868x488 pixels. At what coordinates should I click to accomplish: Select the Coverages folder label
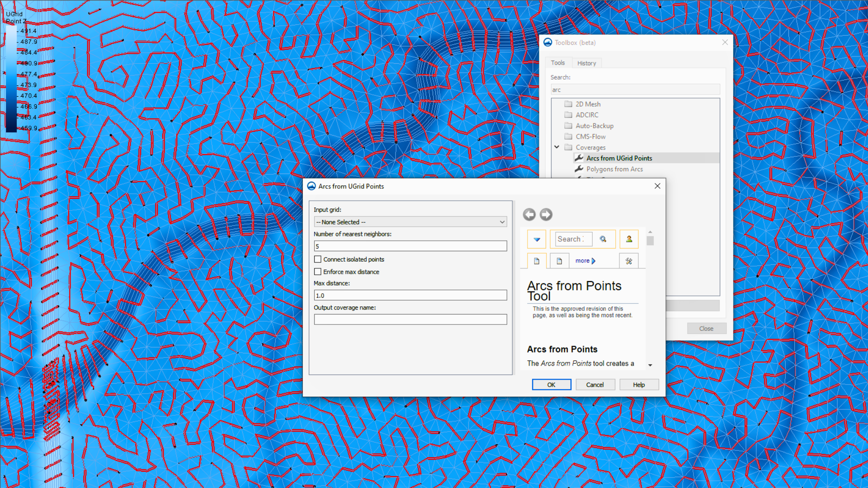click(590, 147)
